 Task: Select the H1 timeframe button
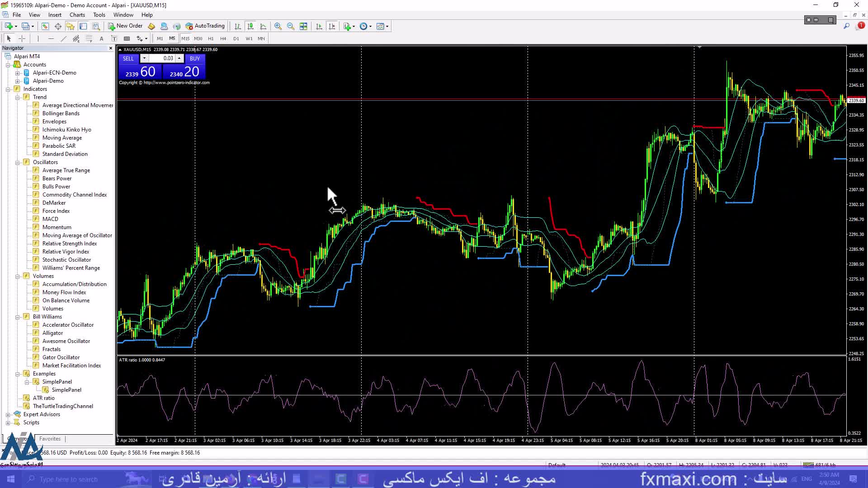pos(211,38)
